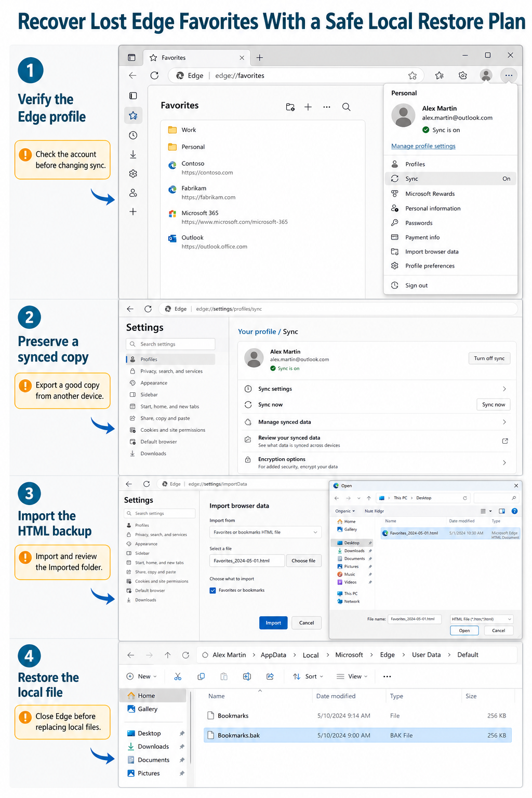Click the blue Import button
Screen dimensions: 532x798
tap(273, 623)
